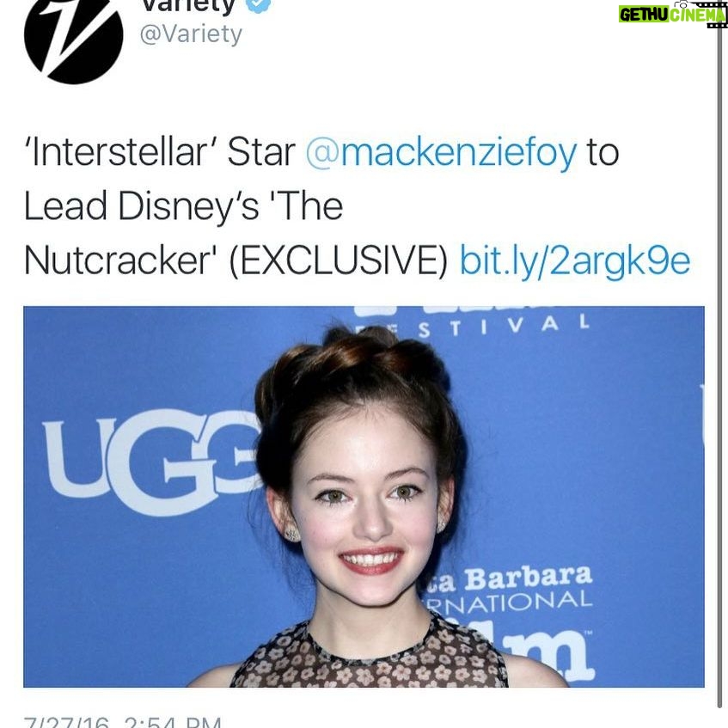
Task: Open the attached tweet photo
Action: 364,496
